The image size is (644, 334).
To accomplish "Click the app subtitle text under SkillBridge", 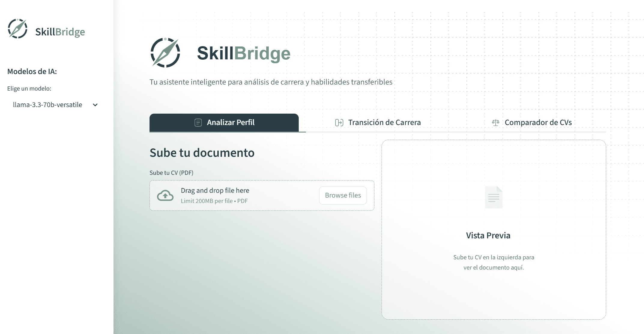I will [271, 81].
